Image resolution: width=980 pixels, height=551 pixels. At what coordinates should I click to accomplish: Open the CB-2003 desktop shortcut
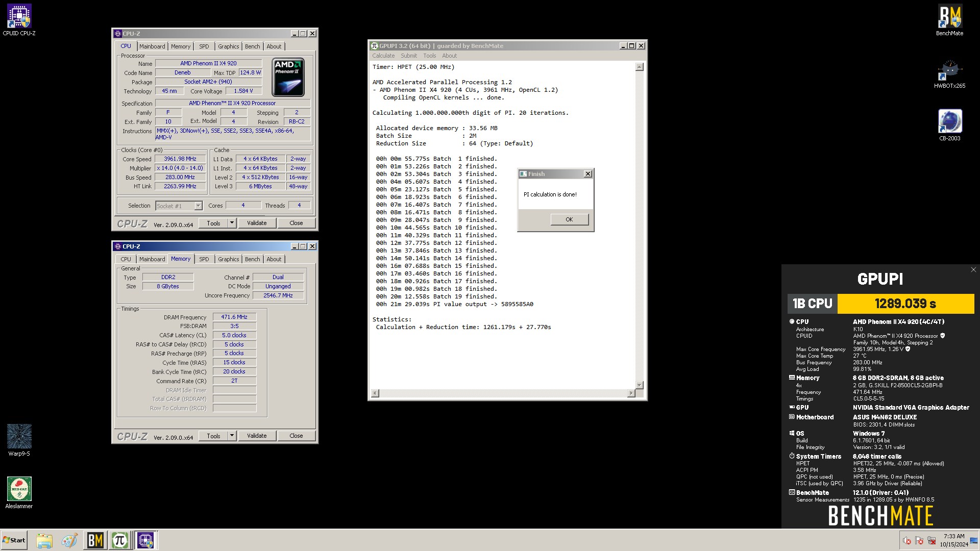949,125
